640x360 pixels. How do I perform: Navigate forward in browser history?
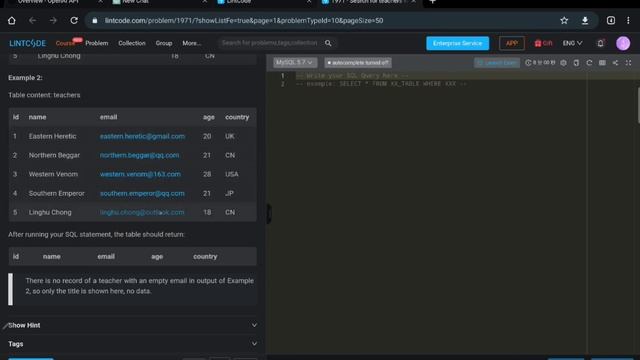(53, 20)
